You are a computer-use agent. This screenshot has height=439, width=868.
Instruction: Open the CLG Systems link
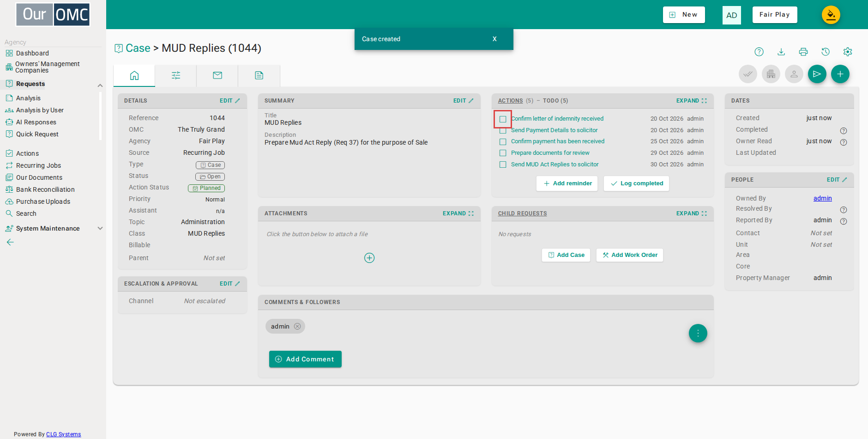click(63, 434)
